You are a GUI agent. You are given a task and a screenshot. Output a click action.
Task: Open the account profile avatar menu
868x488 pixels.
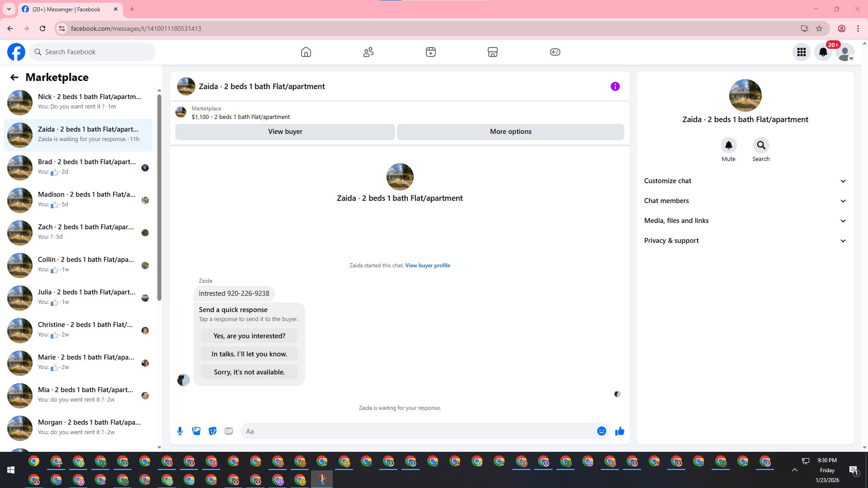[845, 52]
